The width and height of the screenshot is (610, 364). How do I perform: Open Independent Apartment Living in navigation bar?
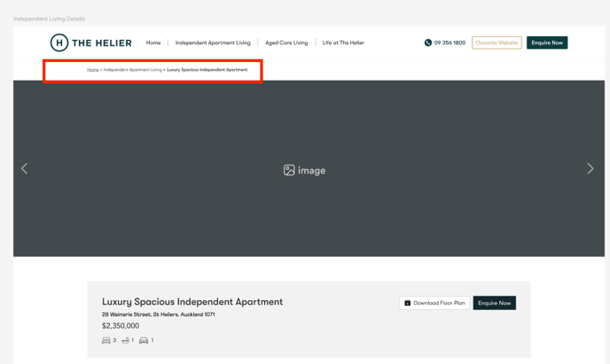[x=213, y=43]
